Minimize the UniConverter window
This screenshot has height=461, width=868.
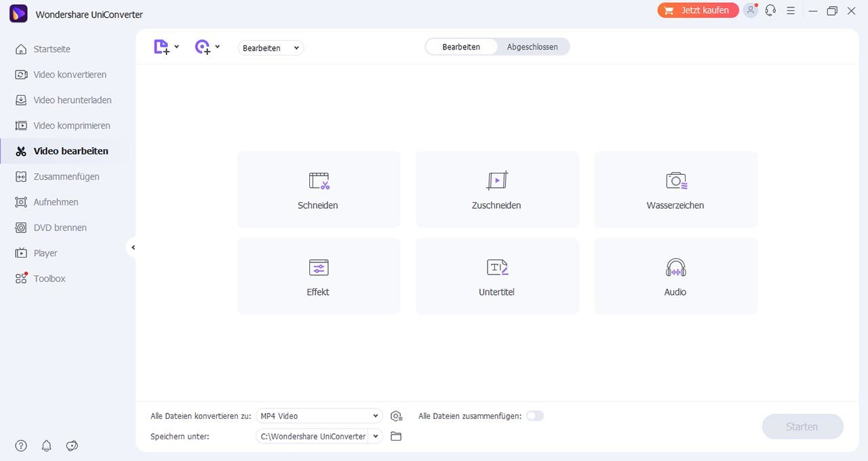813,11
